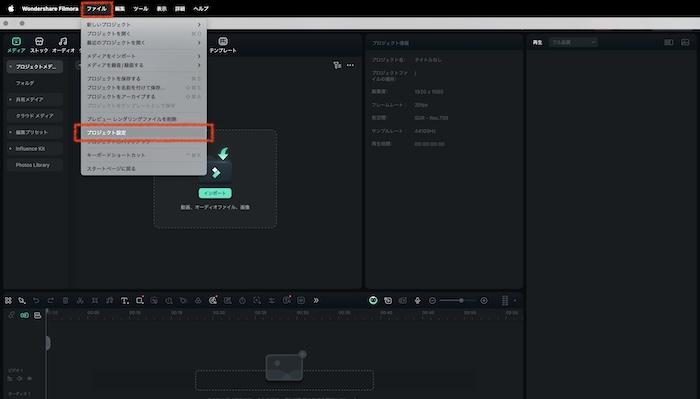Click the snapshot/image icon in preview panel header
This screenshot has height=399, width=700.
click(x=685, y=42)
